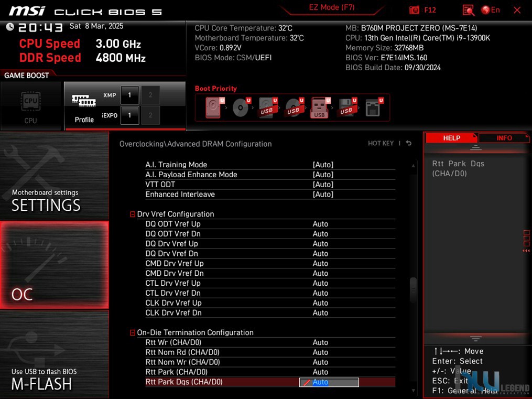Open the A.I. Training Mode value dropdown

pyautogui.click(x=323, y=165)
